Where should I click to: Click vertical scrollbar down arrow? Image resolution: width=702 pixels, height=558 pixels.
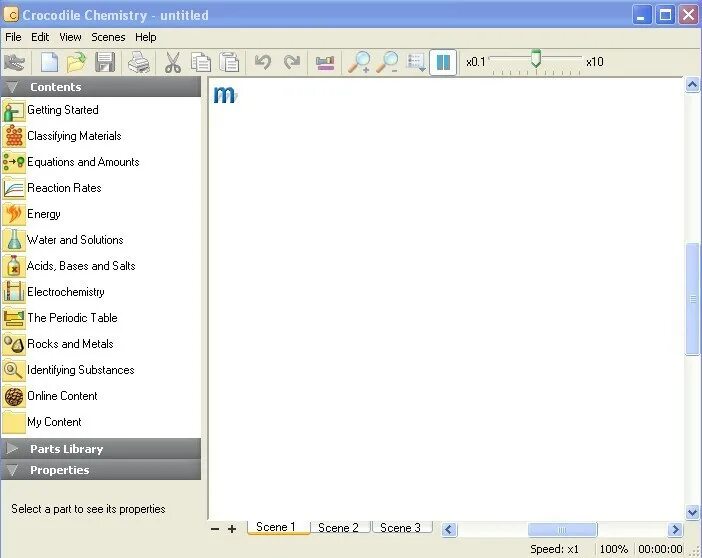point(692,512)
